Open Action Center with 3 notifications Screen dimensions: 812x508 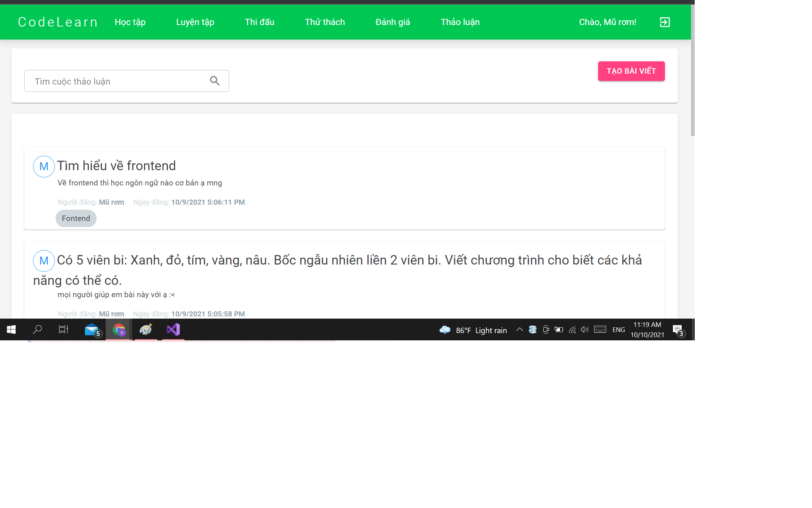coord(678,329)
